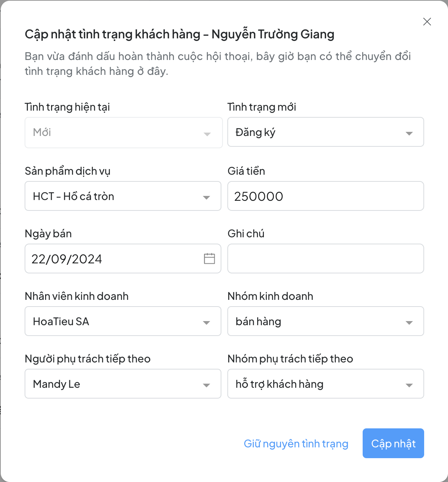448x482 pixels.
Task: Click the arrow icon in Nhóm phụ trách tiếp theo
Action: point(409,385)
